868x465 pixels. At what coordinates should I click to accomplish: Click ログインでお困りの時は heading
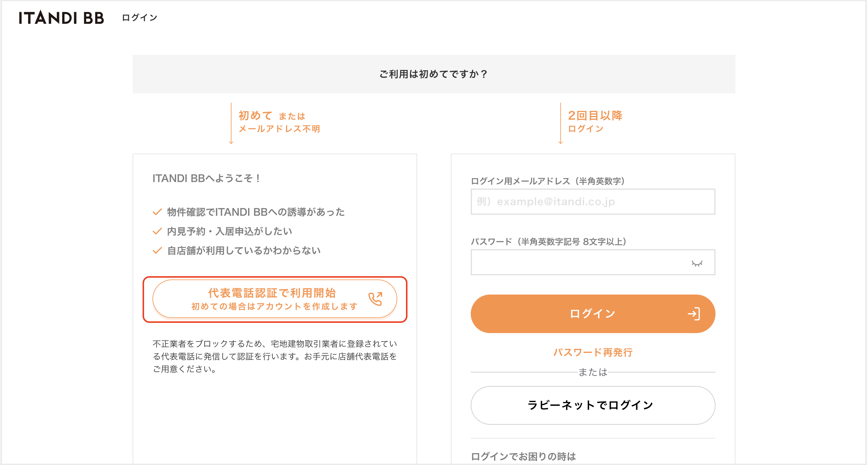[x=523, y=457]
